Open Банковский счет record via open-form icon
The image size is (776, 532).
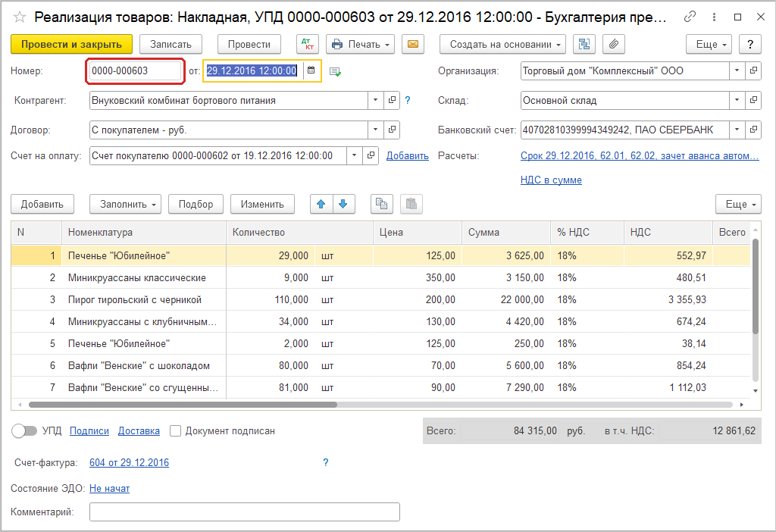point(753,130)
